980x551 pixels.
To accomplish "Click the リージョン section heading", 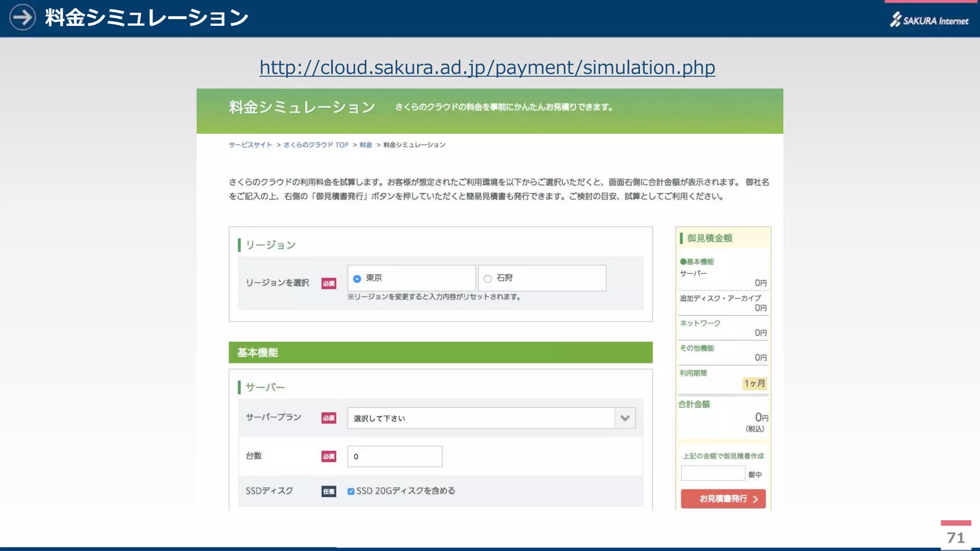I will 270,245.
